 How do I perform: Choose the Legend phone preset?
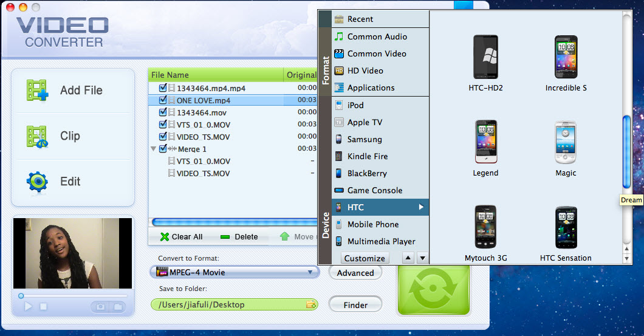tap(486, 142)
